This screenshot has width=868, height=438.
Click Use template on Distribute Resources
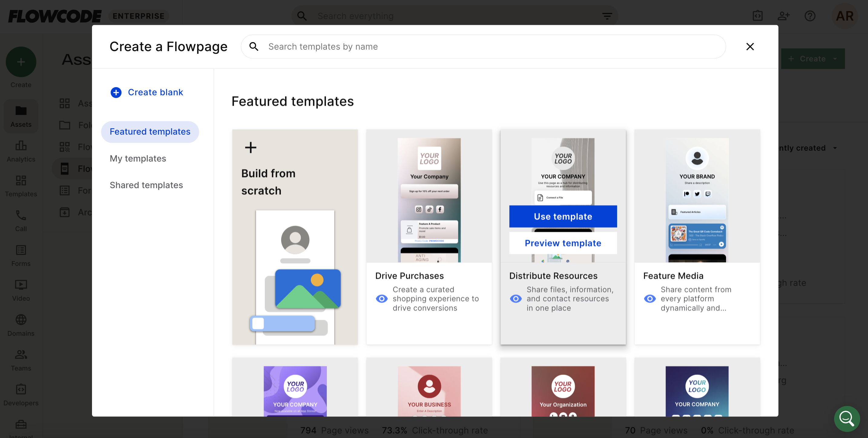click(x=563, y=217)
